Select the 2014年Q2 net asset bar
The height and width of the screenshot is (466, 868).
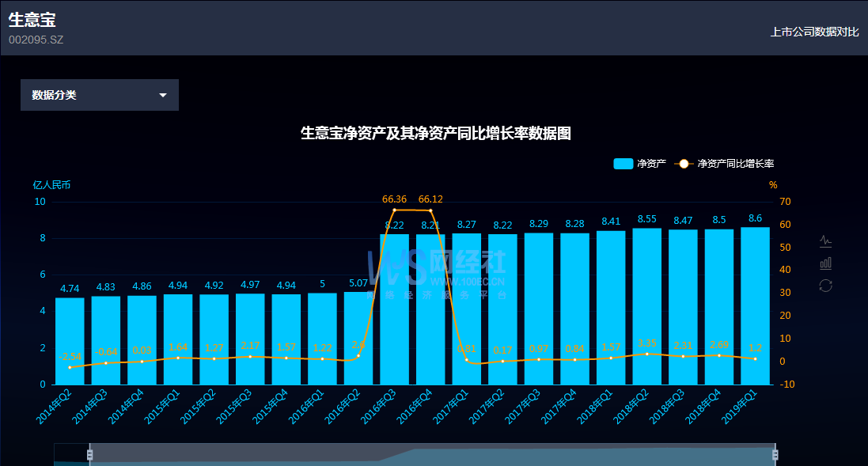(x=70, y=341)
